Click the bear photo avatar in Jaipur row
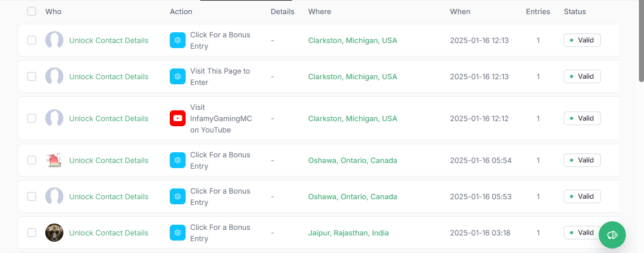644x253 pixels. (54, 233)
